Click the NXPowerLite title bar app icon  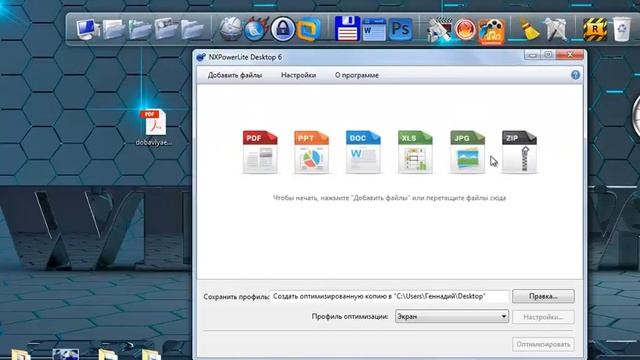coord(201,57)
